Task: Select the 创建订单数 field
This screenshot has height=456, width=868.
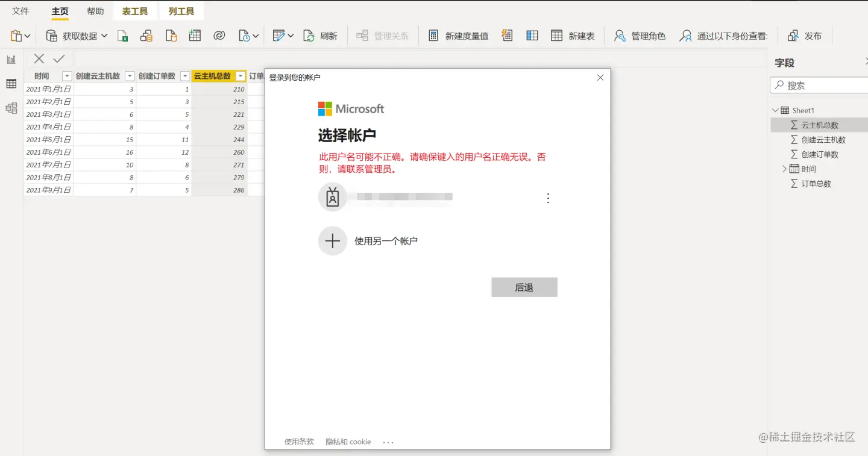Action: pyautogui.click(x=819, y=154)
